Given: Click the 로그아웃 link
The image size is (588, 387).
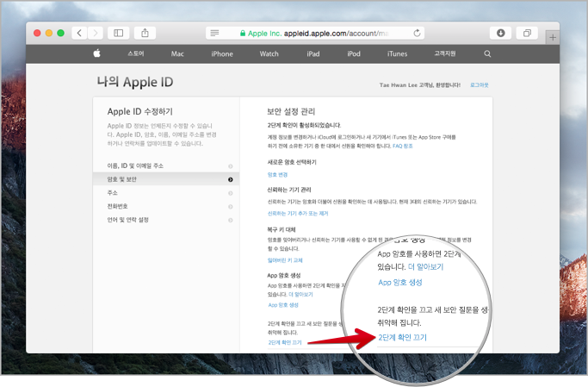Looking at the screenshot, I should pyautogui.click(x=480, y=85).
